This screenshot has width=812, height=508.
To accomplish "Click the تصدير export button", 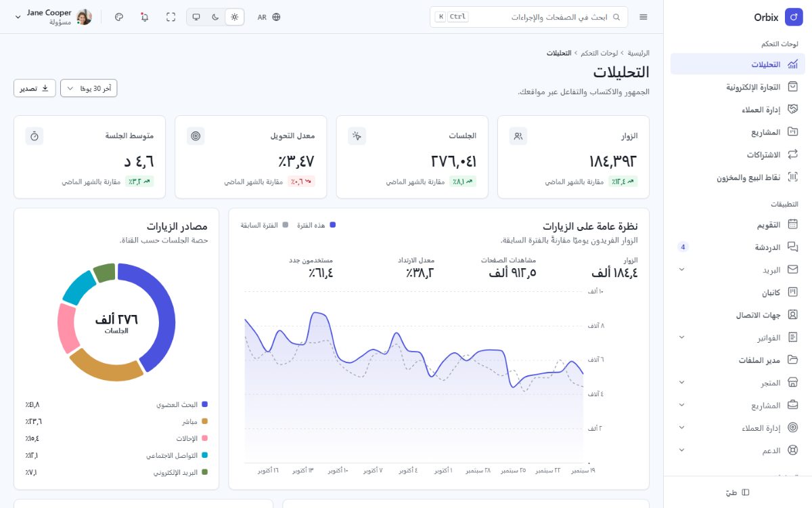I will click(x=35, y=88).
